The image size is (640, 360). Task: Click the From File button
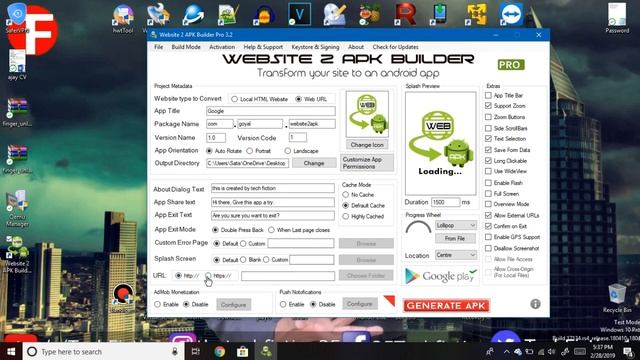click(455, 238)
